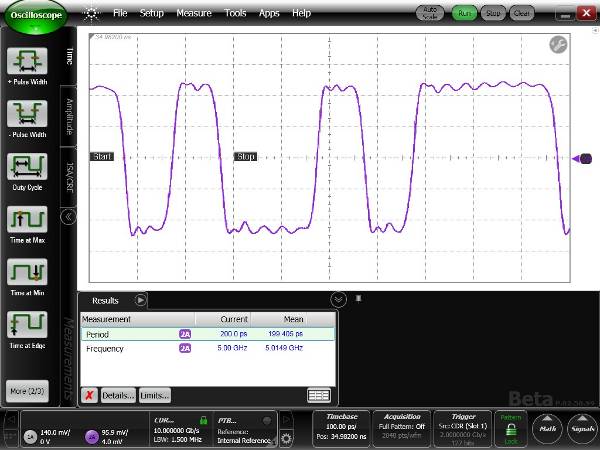Click the Details... button
600x450 pixels.
pos(117,395)
